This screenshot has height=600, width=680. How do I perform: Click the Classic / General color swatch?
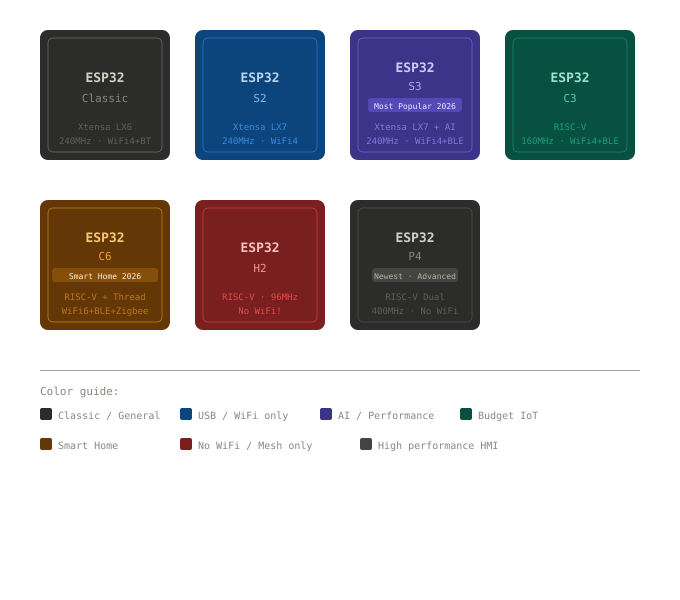(46, 414)
